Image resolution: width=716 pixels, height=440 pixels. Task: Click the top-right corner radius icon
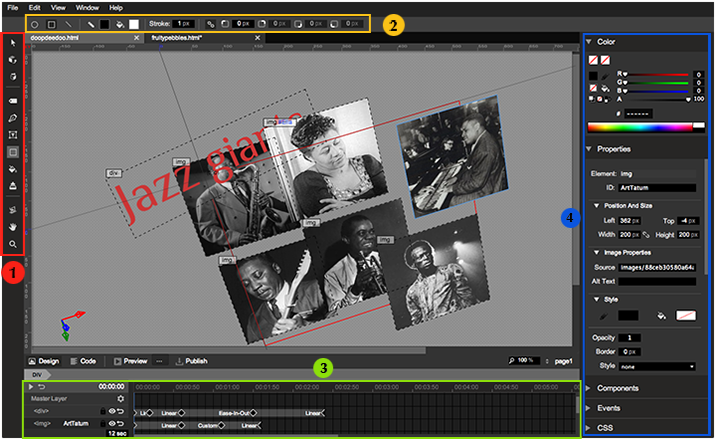(262, 24)
